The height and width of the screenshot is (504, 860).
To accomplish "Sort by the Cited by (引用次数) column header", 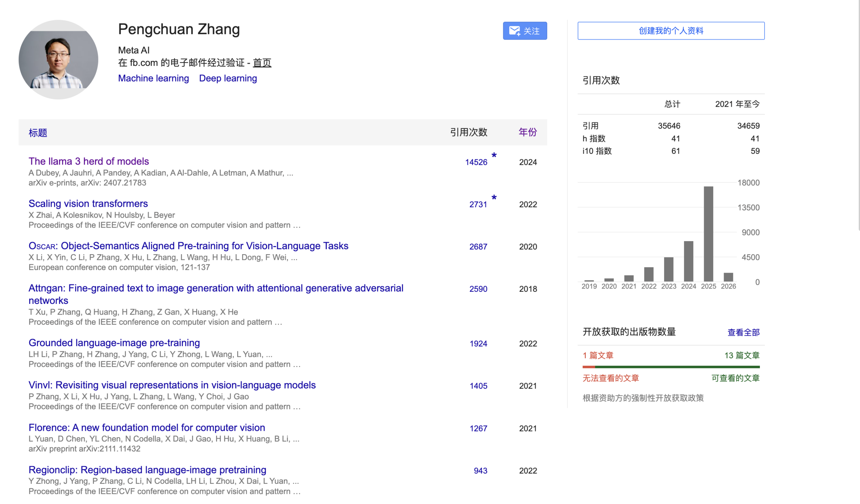I will [x=468, y=132].
